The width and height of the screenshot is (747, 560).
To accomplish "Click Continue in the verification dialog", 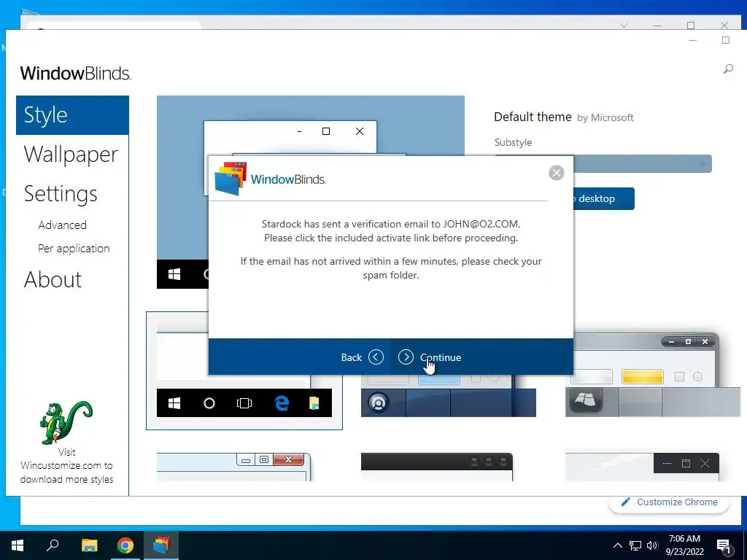I will pyautogui.click(x=429, y=357).
